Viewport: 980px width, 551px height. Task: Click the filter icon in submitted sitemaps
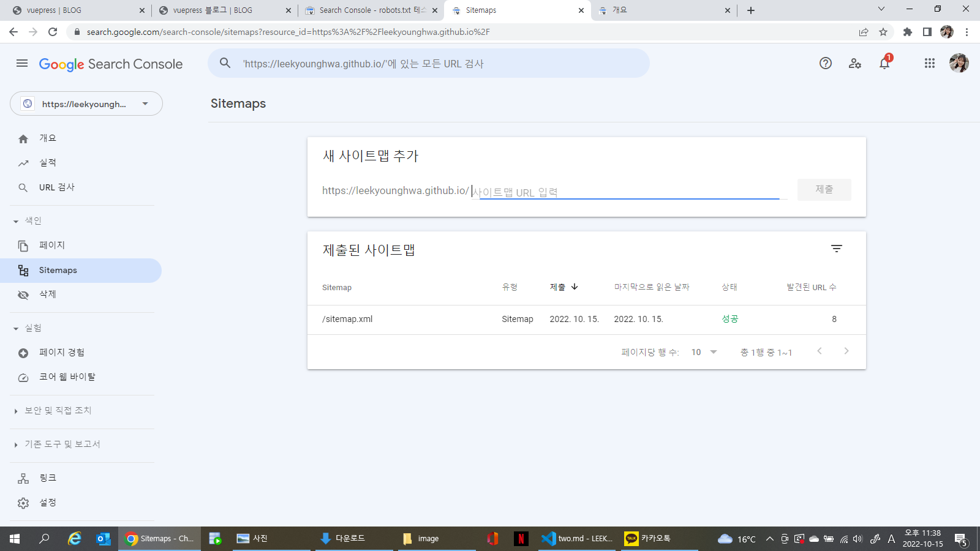[837, 249]
